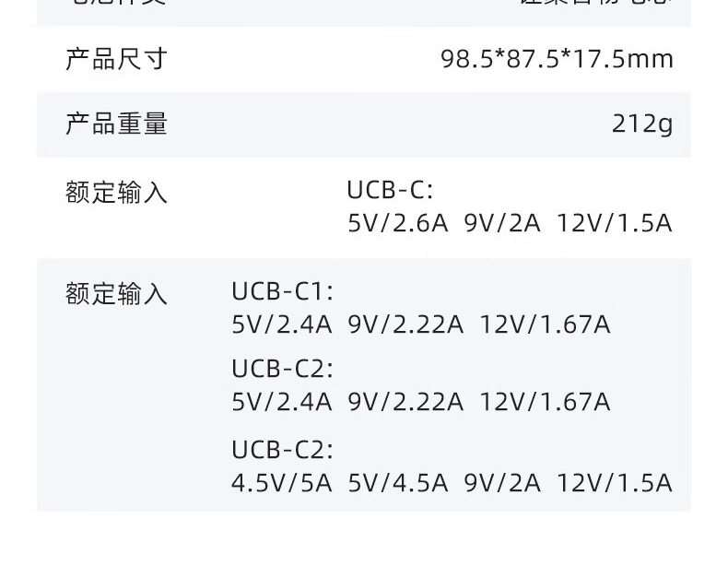
Task: Click the UCB-C1: port heading
Action: pyautogui.click(x=282, y=292)
